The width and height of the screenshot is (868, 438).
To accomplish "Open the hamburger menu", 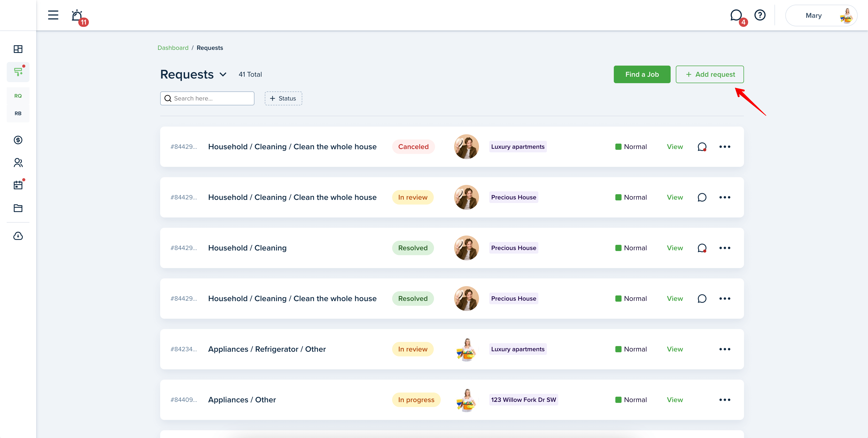I will (x=53, y=15).
